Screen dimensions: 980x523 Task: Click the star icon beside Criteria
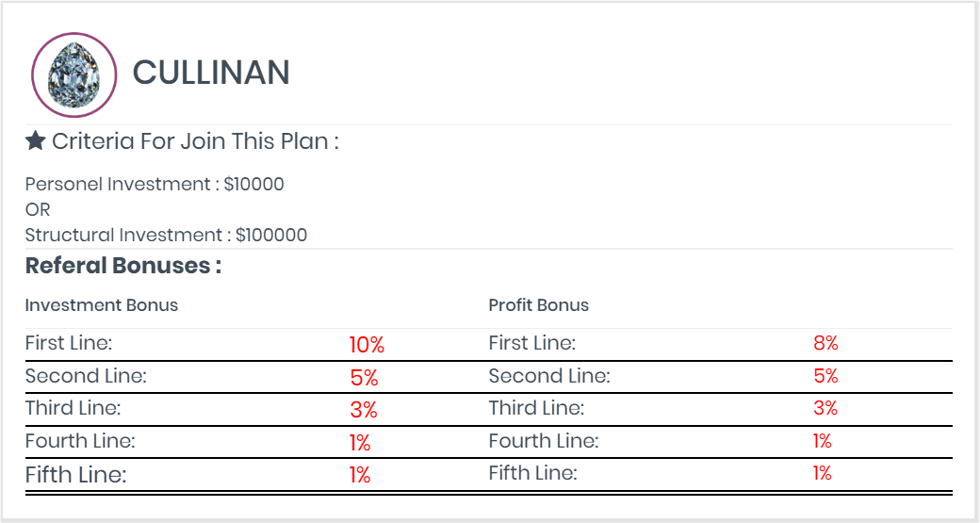coord(35,141)
